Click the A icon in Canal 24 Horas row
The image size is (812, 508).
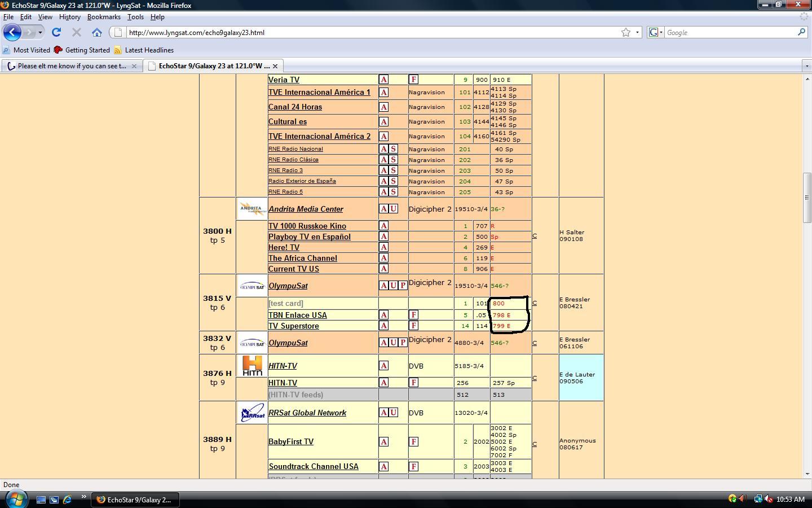click(383, 107)
